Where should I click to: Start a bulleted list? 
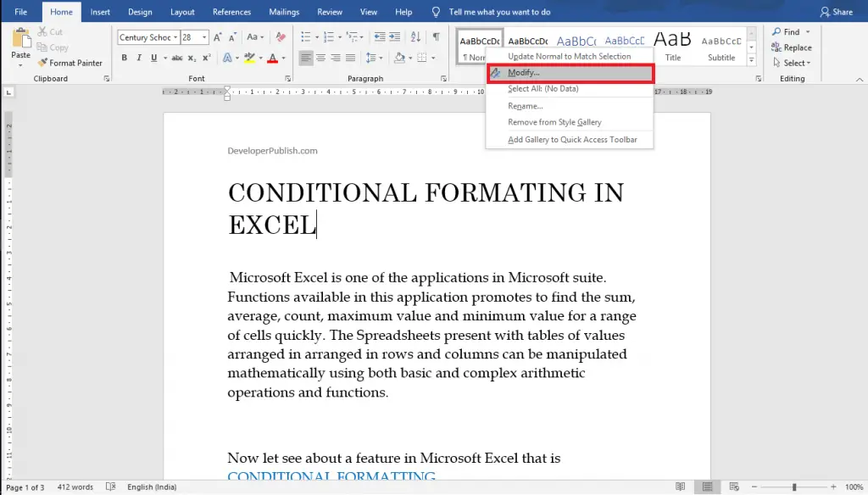(x=305, y=37)
